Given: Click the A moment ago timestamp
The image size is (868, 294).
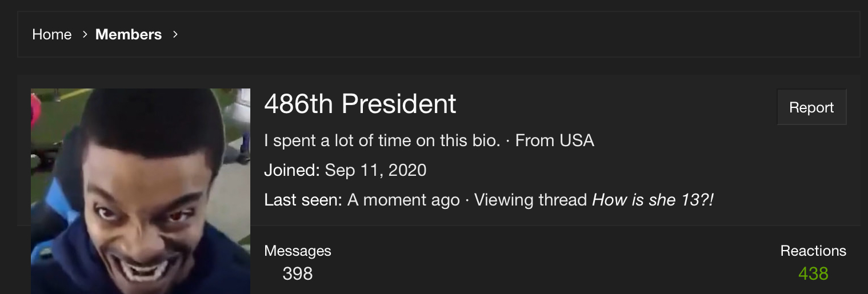Looking at the screenshot, I should pyautogui.click(x=403, y=200).
